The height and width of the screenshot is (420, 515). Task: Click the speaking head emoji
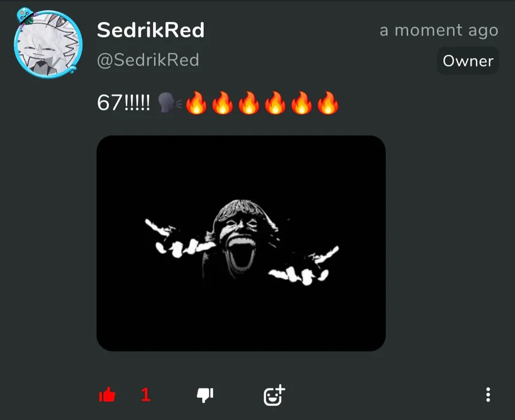(169, 103)
